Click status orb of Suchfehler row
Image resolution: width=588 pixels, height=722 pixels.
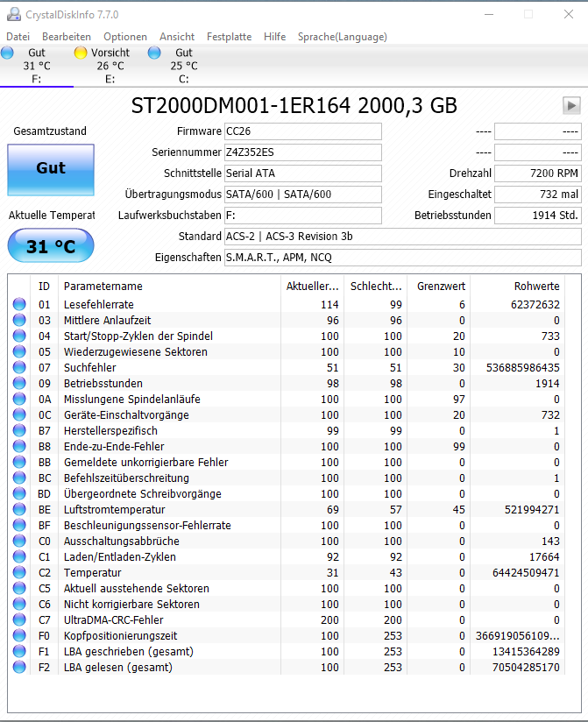pyautogui.click(x=19, y=367)
